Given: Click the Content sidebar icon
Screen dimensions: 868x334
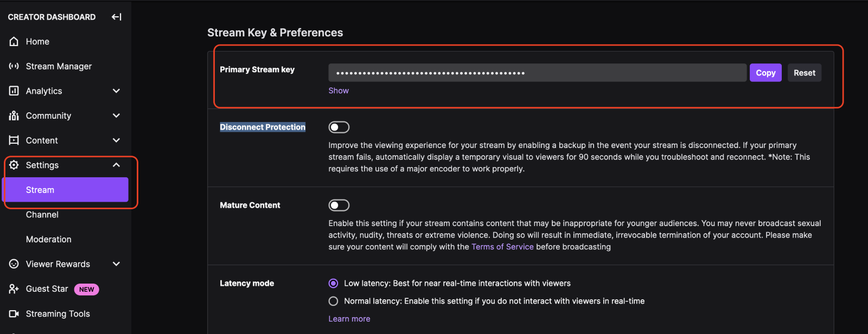Looking at the screenshot, I should pyautogui.click(x=14, y=140).
